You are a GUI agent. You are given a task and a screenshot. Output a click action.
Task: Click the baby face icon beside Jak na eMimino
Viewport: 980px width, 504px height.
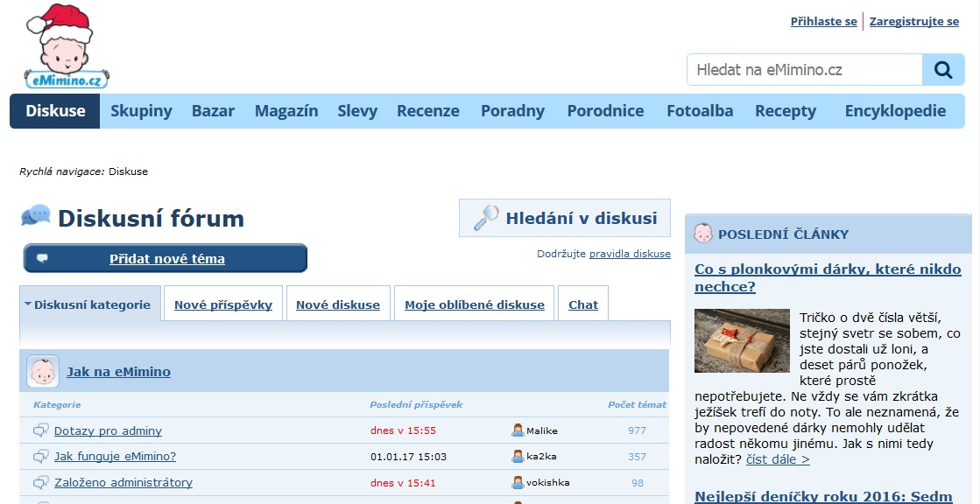pyautogui.click(x=43, y=372)
